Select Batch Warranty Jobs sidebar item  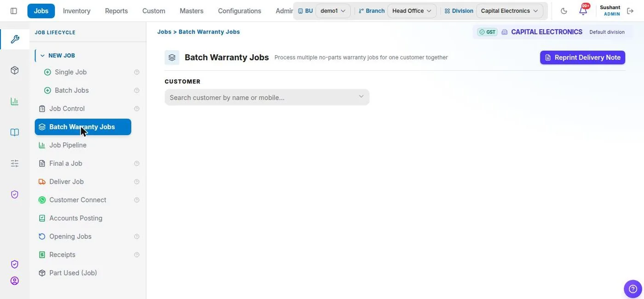[x=83, y=127]
